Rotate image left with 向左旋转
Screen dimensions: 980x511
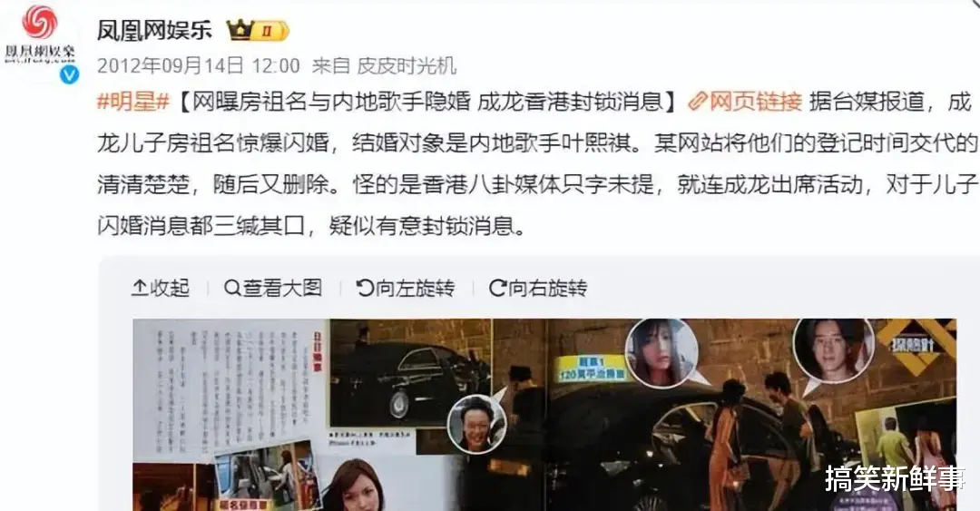click(x=405, y=288)
